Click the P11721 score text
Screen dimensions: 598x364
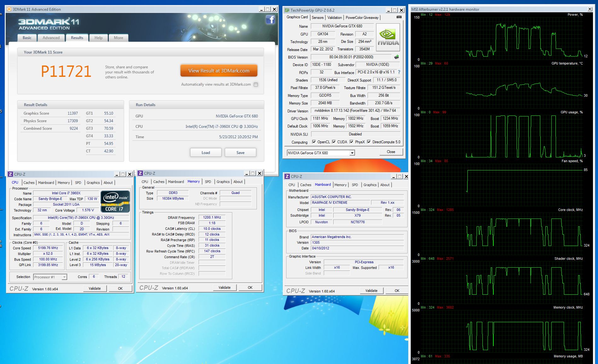point(66,71)
